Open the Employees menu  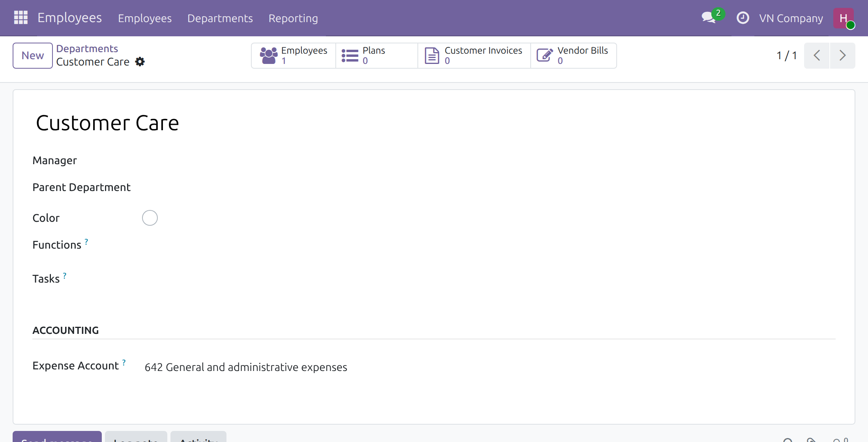point(145,18)
